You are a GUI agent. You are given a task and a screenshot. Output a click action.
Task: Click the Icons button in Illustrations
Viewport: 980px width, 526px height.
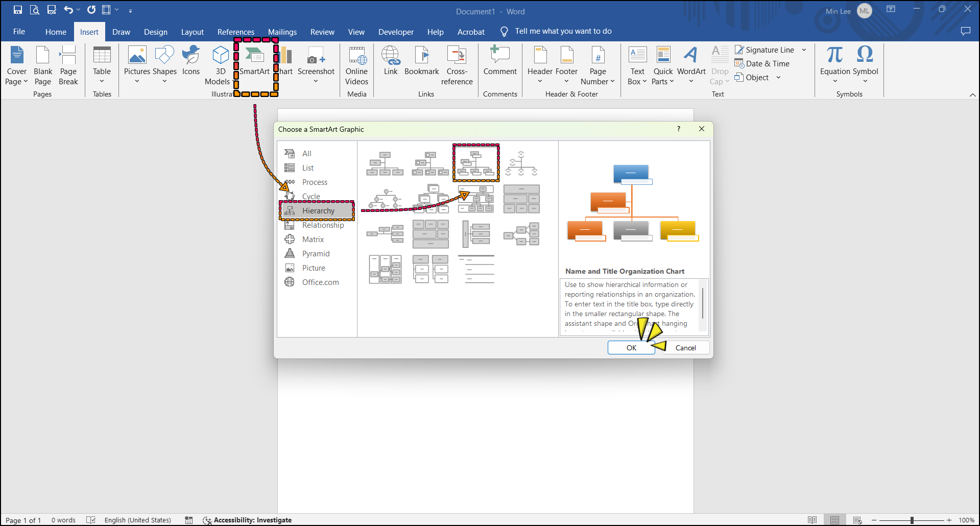pyautogui.click(x=191, y=61)
